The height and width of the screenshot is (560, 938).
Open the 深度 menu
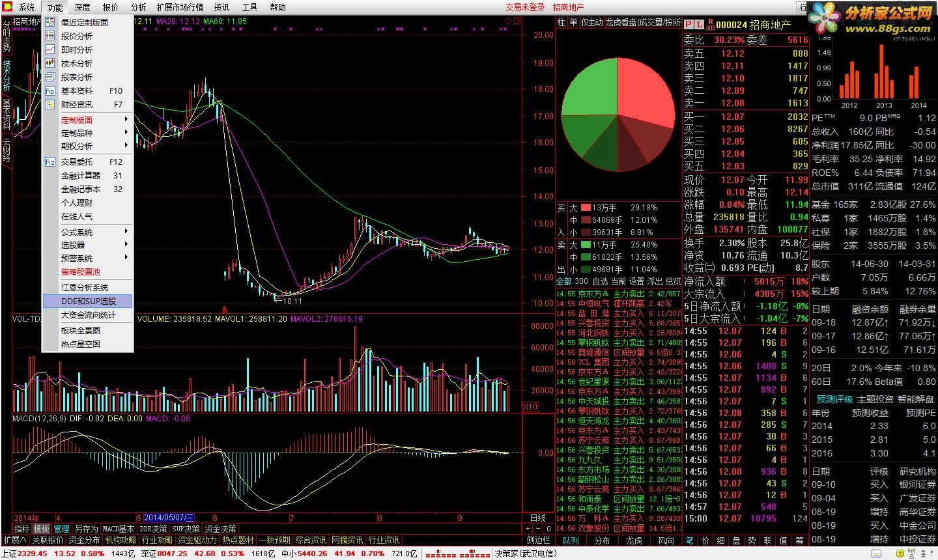tap(82, 7)
